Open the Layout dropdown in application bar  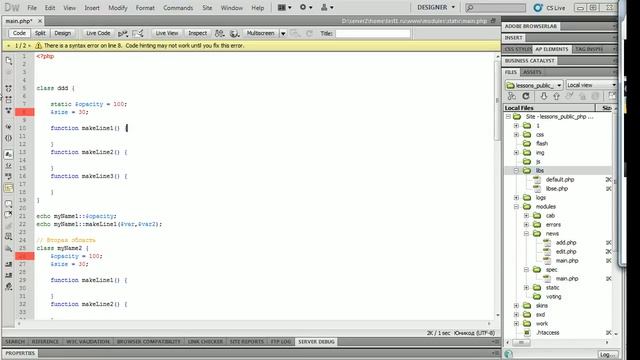(284, 7)
